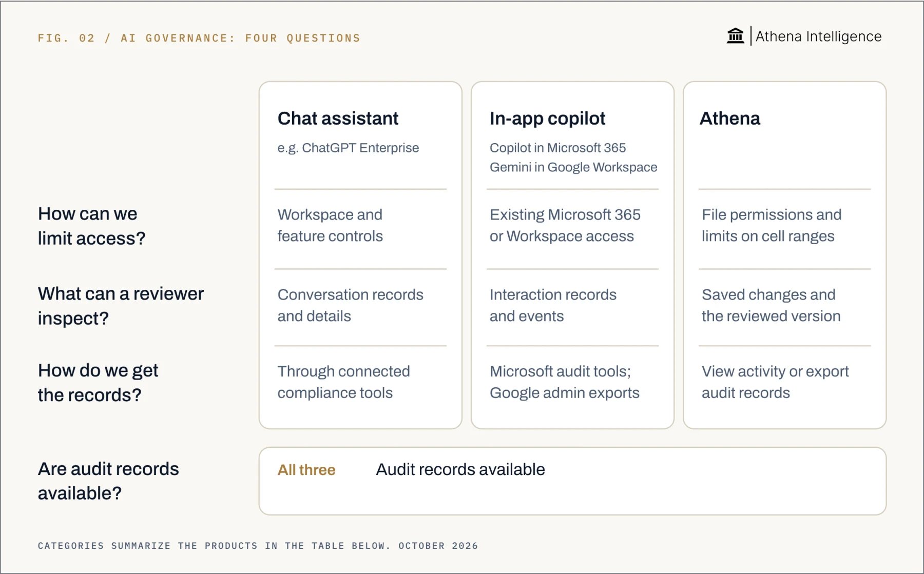This screenshot has height=574, width=924.
Task: Click the Athena Intelligence temple logo icon
Action: click(735, 36)
